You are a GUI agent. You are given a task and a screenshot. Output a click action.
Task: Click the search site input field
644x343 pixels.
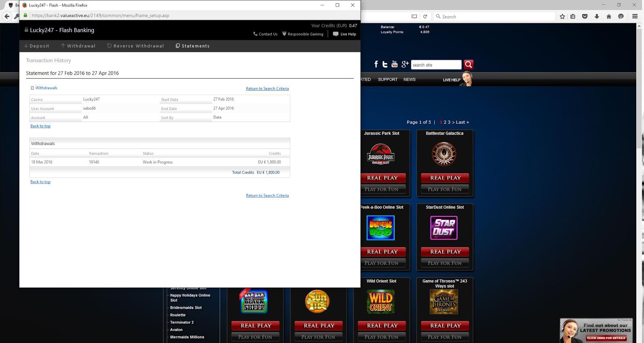click(436, 65)
